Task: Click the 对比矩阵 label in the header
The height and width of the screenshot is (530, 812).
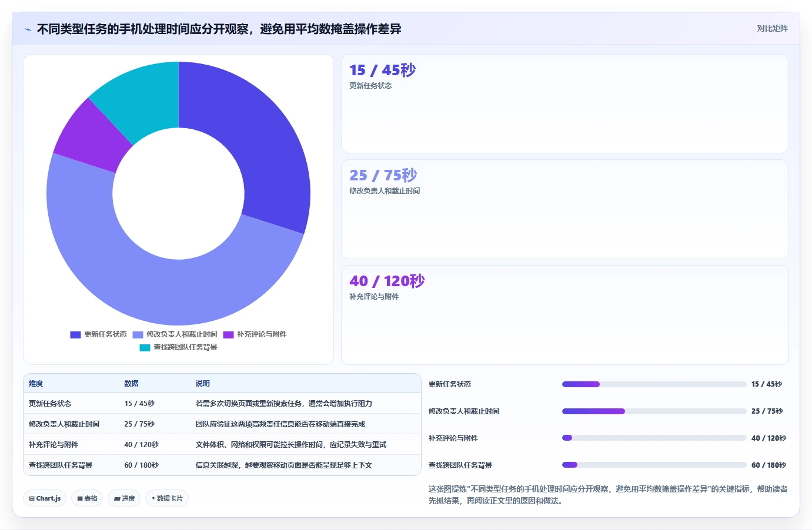Action: click(x=772, y=29)
